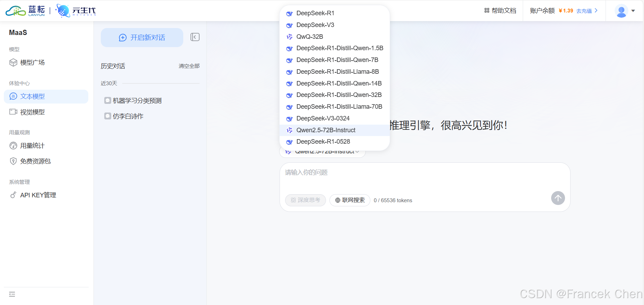The width and height of the screenshot is (644, 305).
Task: Choose DeepSeek-V3-0324 model
Action: pos(335,118)
